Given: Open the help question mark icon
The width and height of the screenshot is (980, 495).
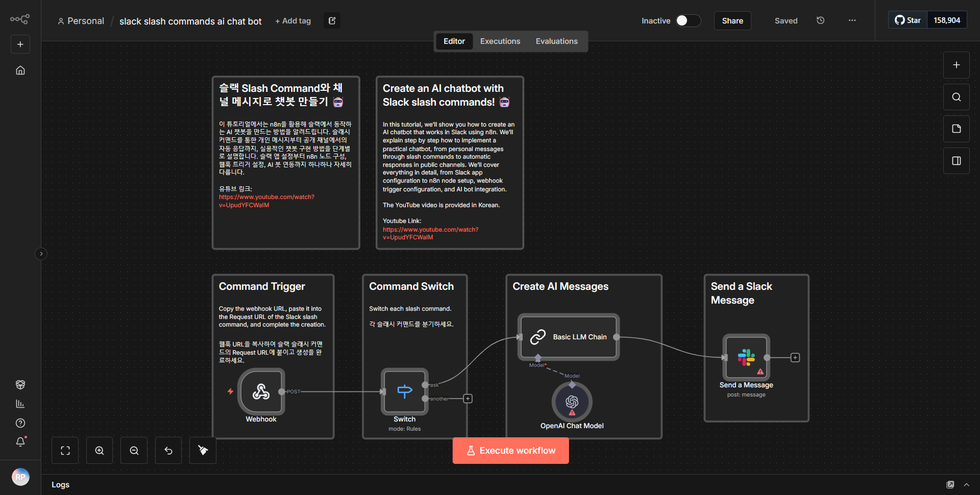Looking at the screenshot, I should point(20,423).
